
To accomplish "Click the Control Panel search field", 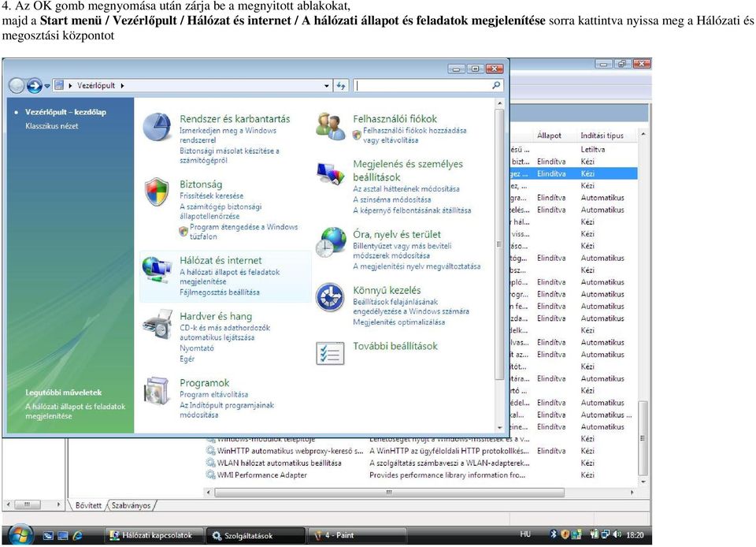I will pyautogui.click(x=422, y=85).
